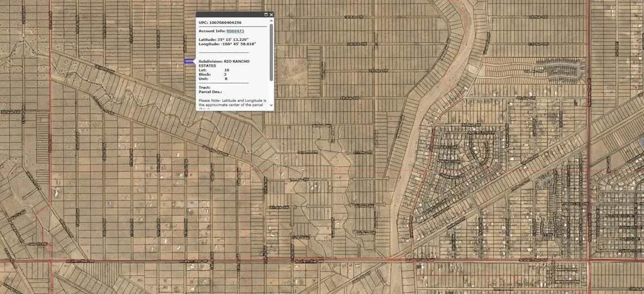The width and height of the screenshot is (644, 294).
Task: Select the blue highlighted parcel on map
Action: [x=189, y=60]
